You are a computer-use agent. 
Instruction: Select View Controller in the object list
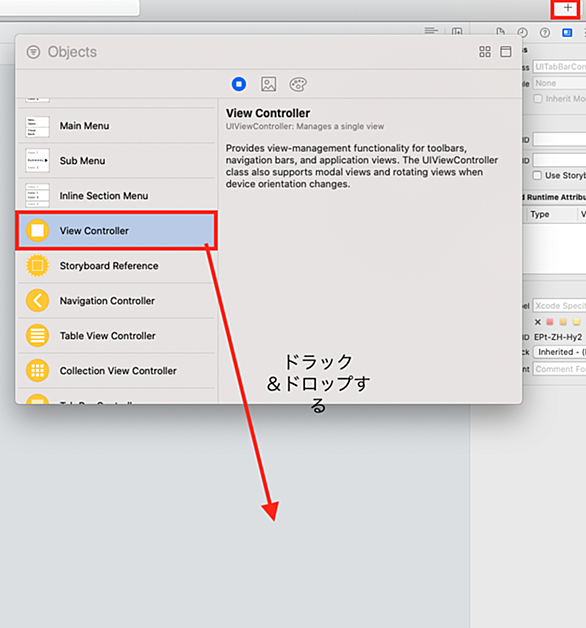tap(117, 231)
